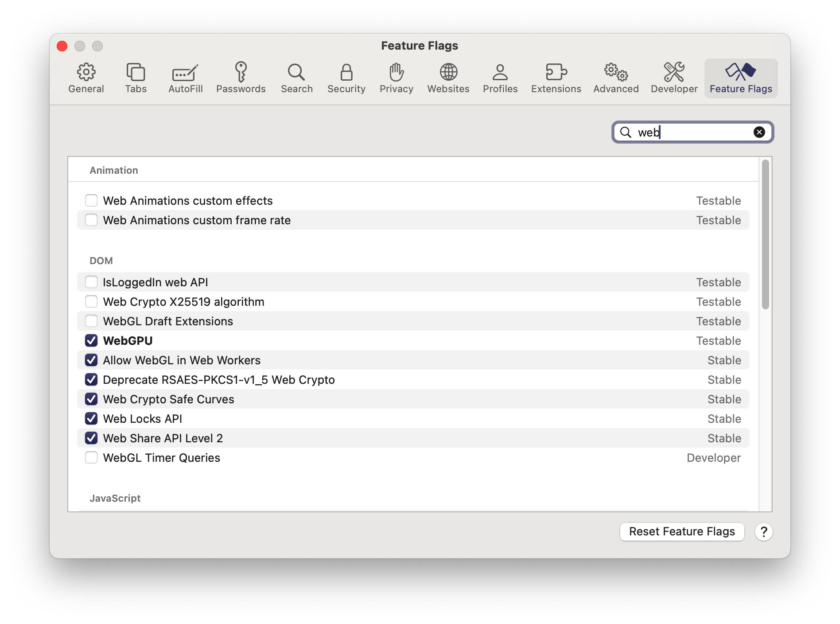
Task: Open Profiles settings
Action: (x=500, y=78)
